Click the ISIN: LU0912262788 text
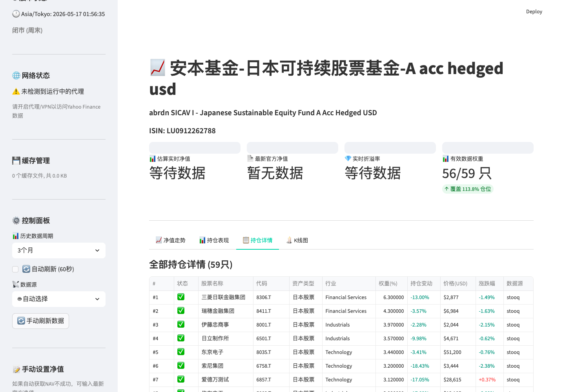565x392 pixels. coord(182,131)
